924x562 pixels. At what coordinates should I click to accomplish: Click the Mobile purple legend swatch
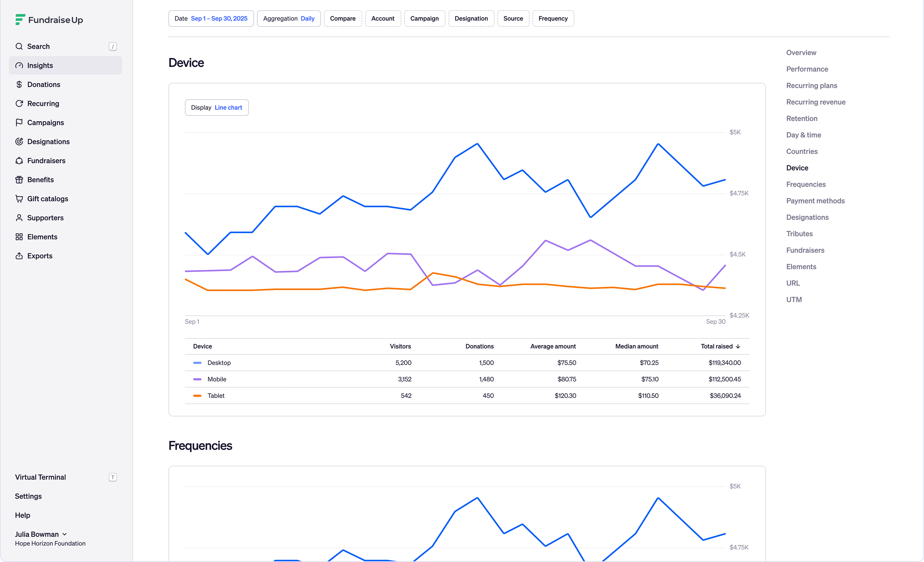click(x=197, y=379)
